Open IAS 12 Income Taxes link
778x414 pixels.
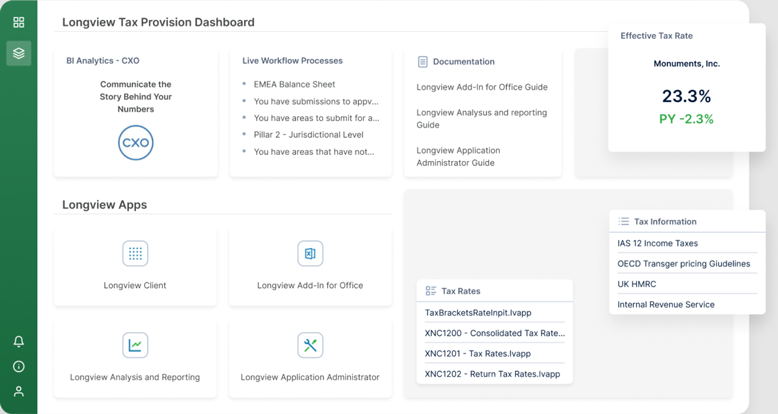657,243
